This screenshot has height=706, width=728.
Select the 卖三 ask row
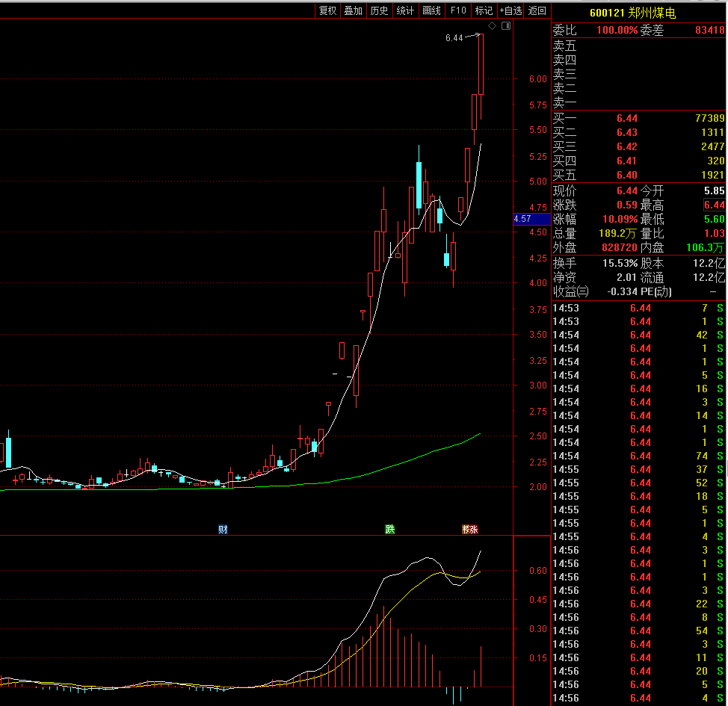click(639, 74)
